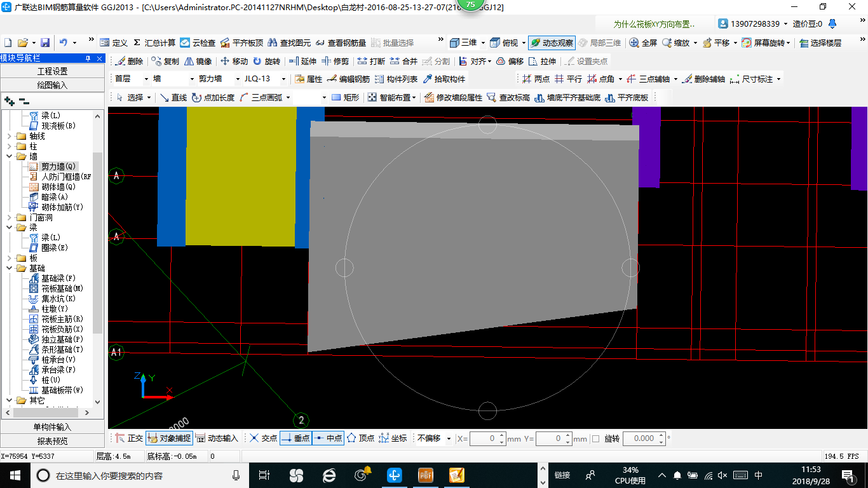Select 点加长度 point-plus-length tool
This screenshot has width=868, height=488.
pos(213,97)
